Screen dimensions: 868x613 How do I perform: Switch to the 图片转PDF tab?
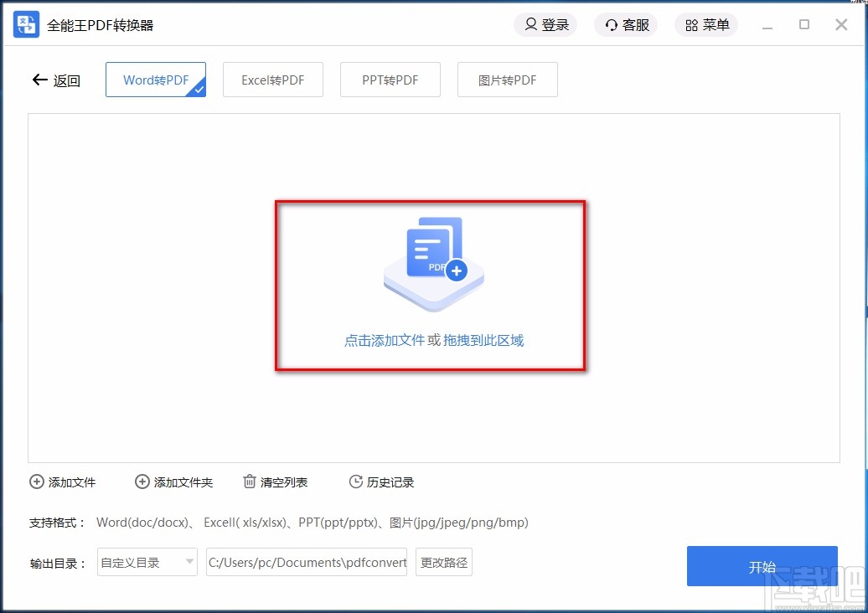[x=507, y=79]
